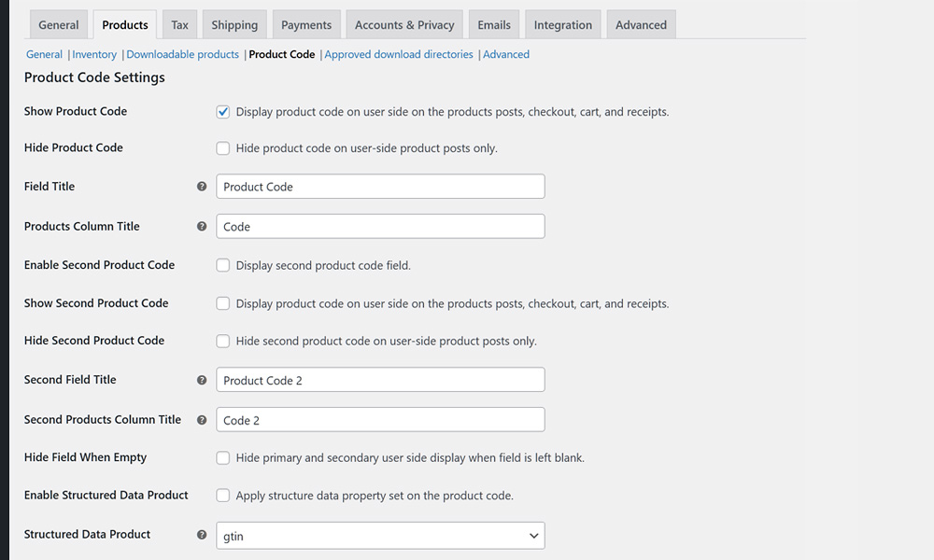Click 'Hide product code on user-side product posts only.' label

point(366,148)
